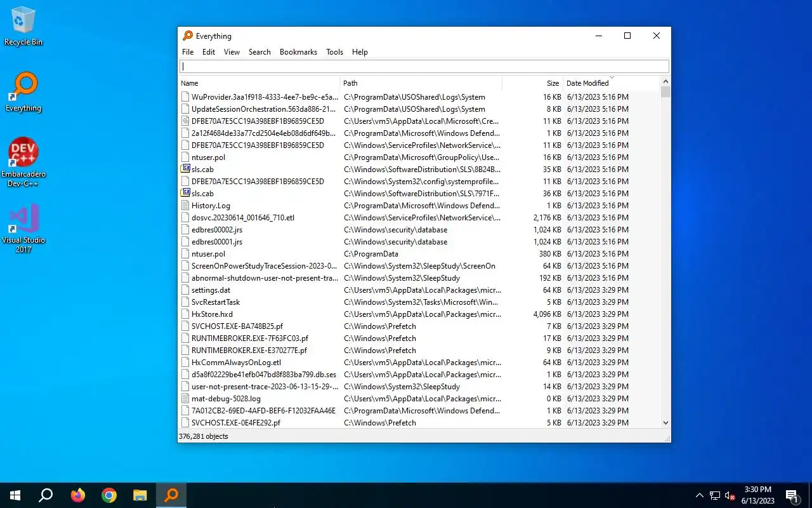Viewport: 812px width, 508px height.
Task: Click the scrollbar up arrow
Action: pos(665,82)
